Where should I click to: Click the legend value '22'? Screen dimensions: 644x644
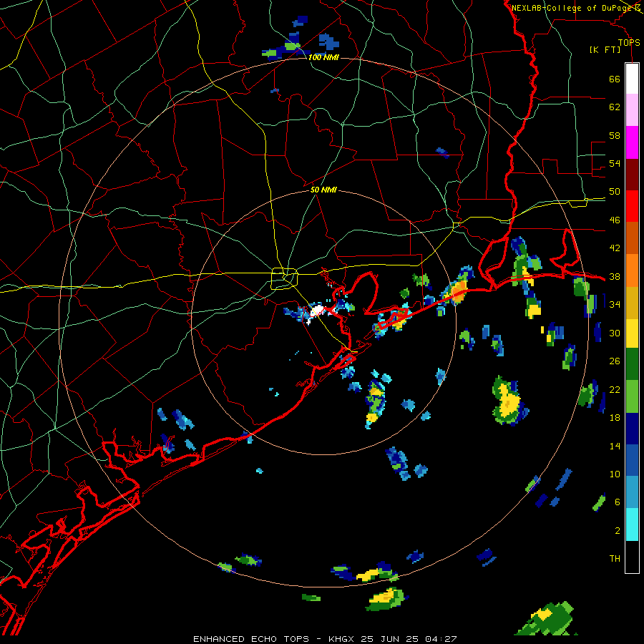tap(615, 390)
